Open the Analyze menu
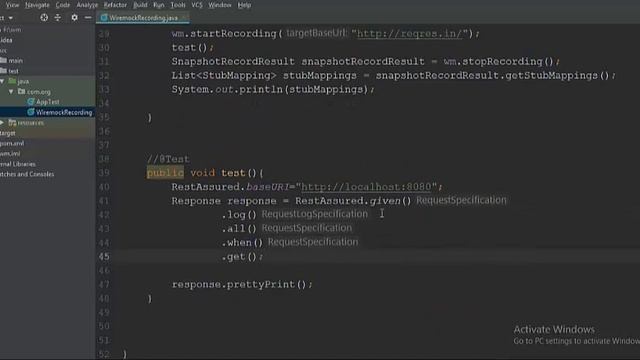The width and height of the screenshot is (640, 360). pyautogui.click(x=87, y=5)
